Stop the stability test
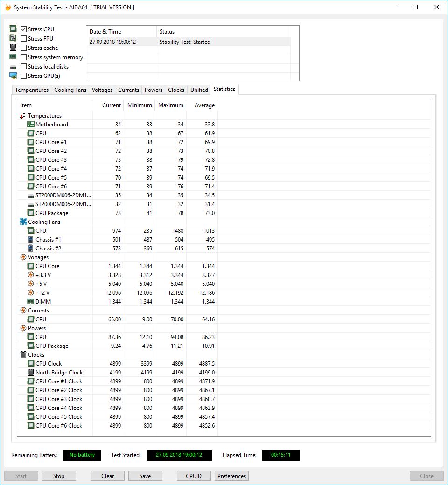Image resolution: width=448 pixels, height=485 pixels. pos(59,476)
